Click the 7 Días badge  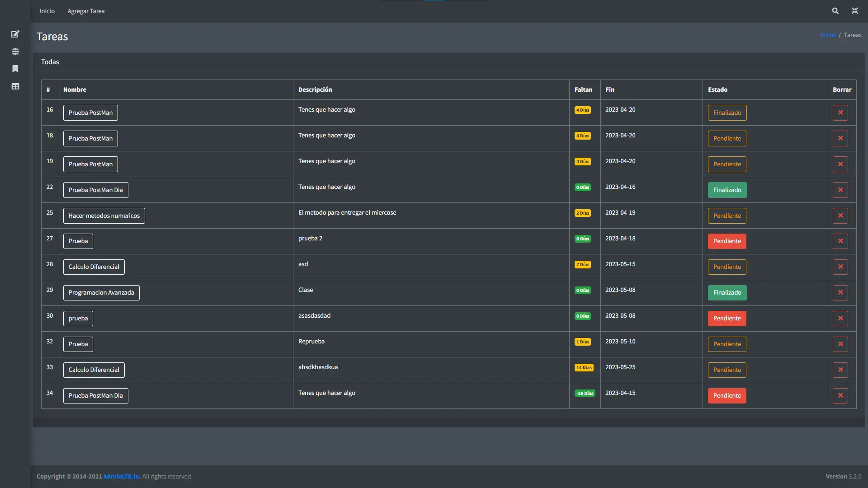pos(583,264)
